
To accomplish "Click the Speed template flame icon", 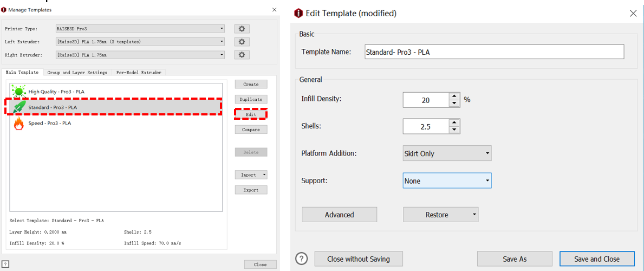I will [x=19, y=124].
